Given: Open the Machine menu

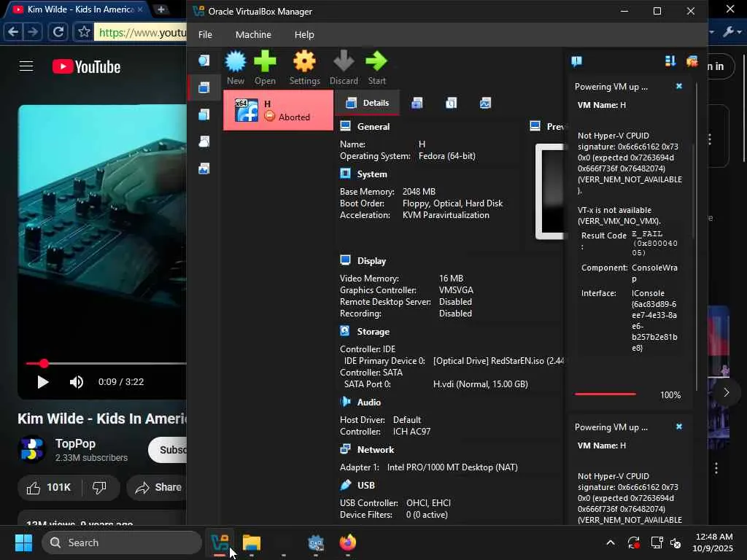Looking at the screenshot, I should point(253,35).
